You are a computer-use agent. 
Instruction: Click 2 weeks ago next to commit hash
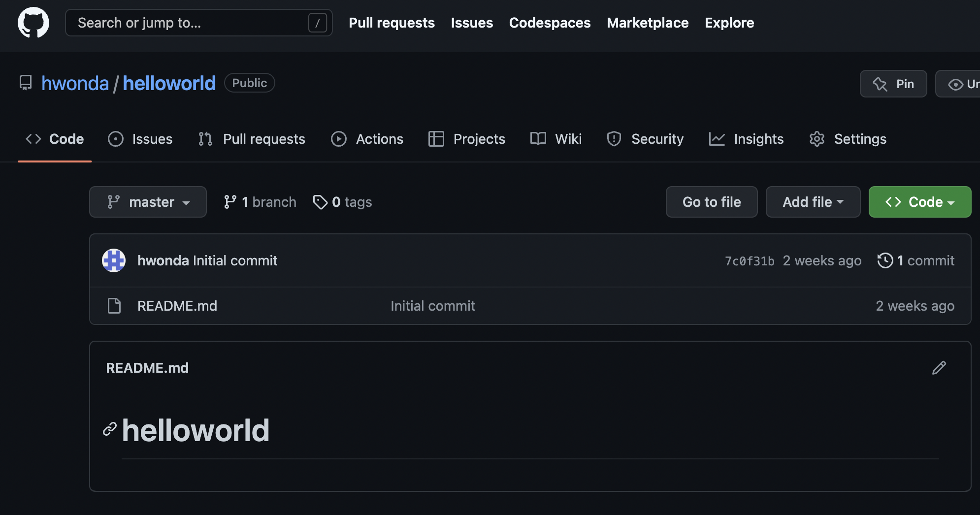click(822, 260)
